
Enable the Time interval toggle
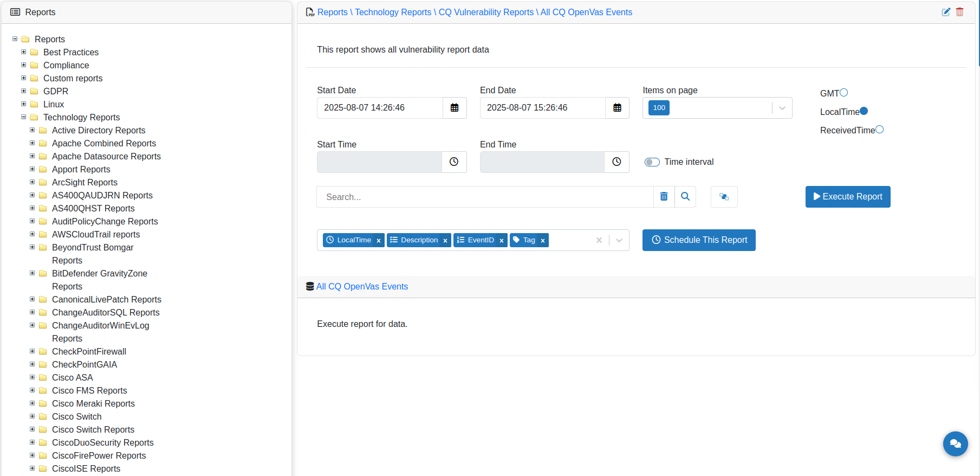point(652,162)
